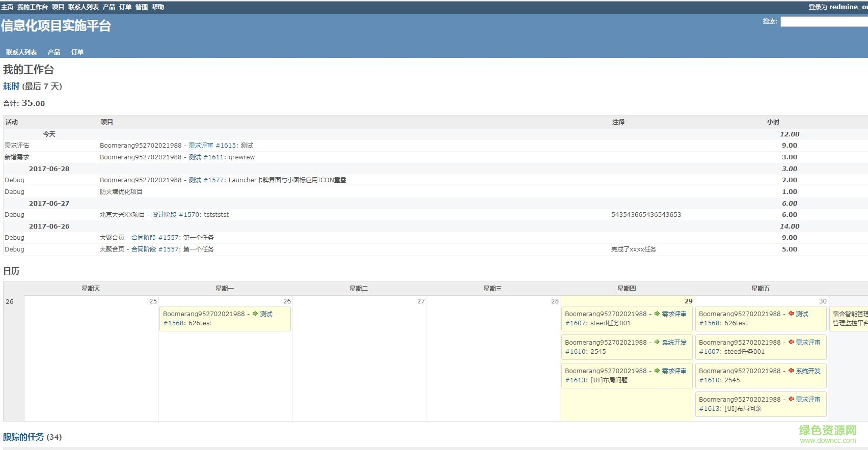This screenshot has height=450, width=868.
Task: Click 帮助 in the top menu bar
Action: [158, 7]
